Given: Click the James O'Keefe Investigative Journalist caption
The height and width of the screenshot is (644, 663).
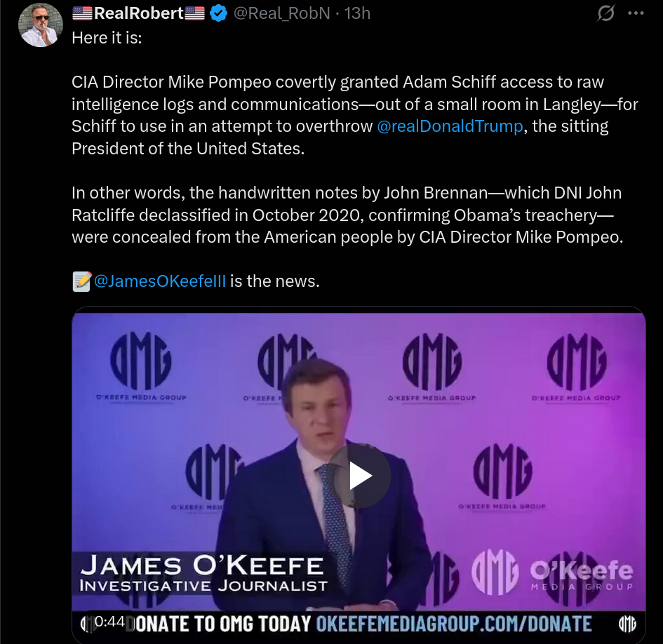Looking at the screenshot, I should pos(203,574).
